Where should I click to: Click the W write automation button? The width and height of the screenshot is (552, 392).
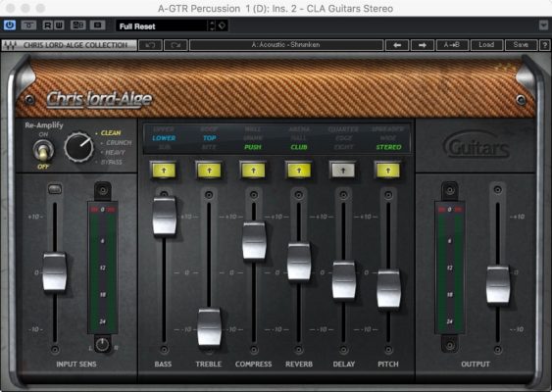59,25
